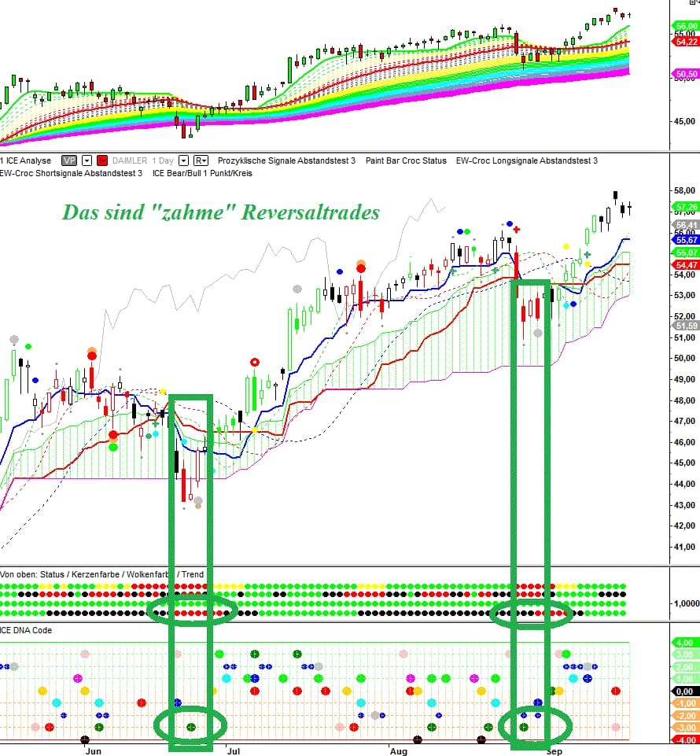Click the blue 55,67 price tag
700x756 pixels.
(686, 240)
